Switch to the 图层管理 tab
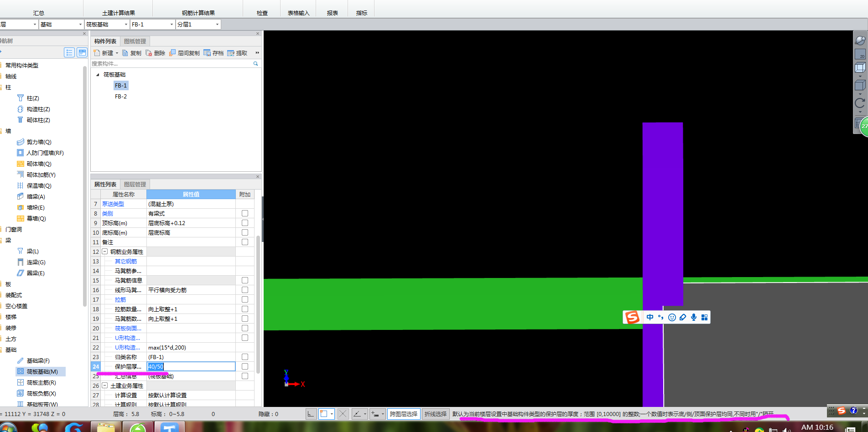This screenshot has width=868, height=432. pos(135,185)
